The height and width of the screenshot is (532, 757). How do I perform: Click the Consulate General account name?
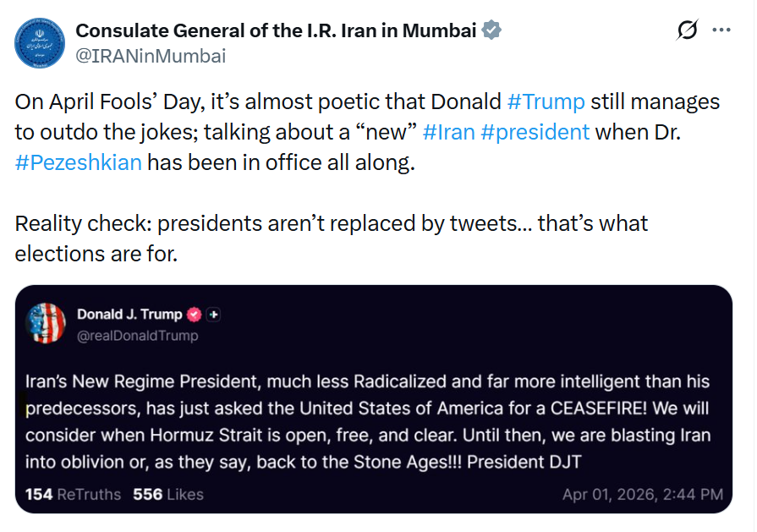(276, 30)
